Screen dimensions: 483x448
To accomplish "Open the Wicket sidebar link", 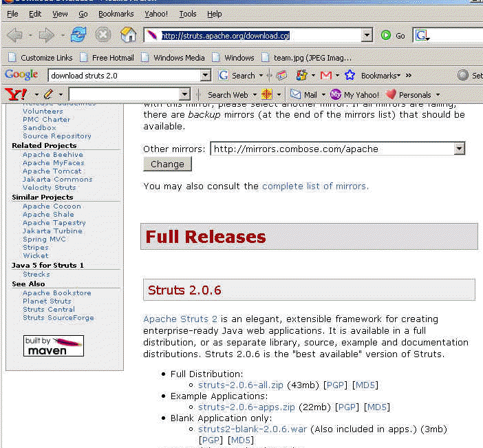I will 35,256.
